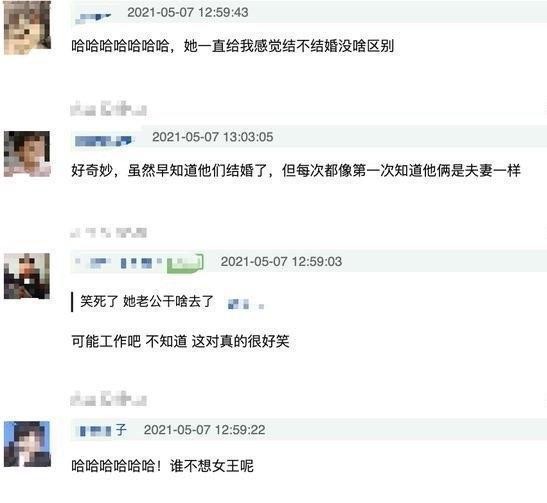
Task: Click the blurred username before the 12:59:03 timestamp
Action: coord(119,263)
